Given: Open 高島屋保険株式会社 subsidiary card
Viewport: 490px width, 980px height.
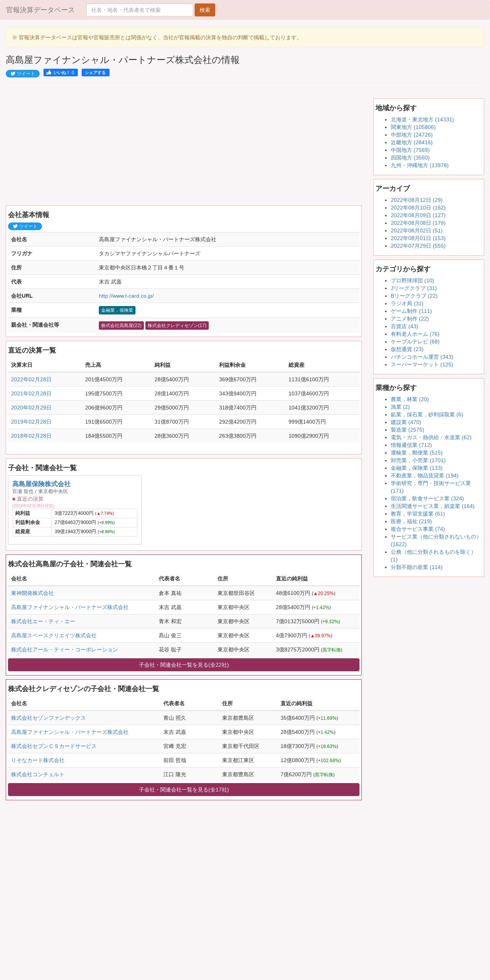Looking at the screenshot, I should pos(41,484).
